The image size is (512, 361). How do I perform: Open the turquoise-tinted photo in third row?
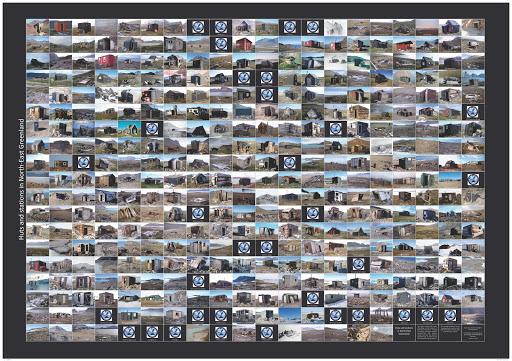(358, 61)
